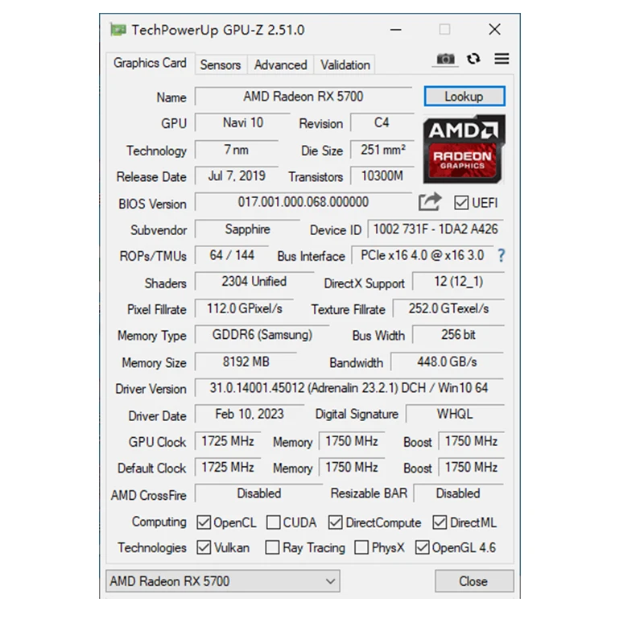Select the Graphics Card tab
This screenshot has width=644, height=644.
tap(150, 64)
